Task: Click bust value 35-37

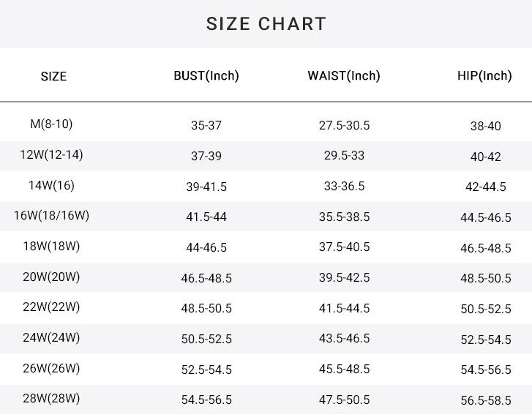Action: point(206,125)
